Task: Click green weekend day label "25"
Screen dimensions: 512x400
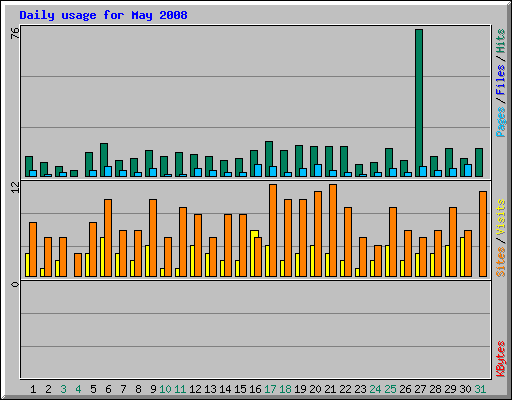Action: (x=390, y=389)
